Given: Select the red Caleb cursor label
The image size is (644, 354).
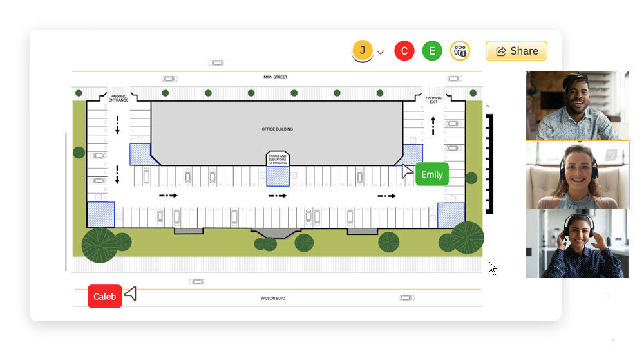Looking at the screenshot, I should pos(105,297).
